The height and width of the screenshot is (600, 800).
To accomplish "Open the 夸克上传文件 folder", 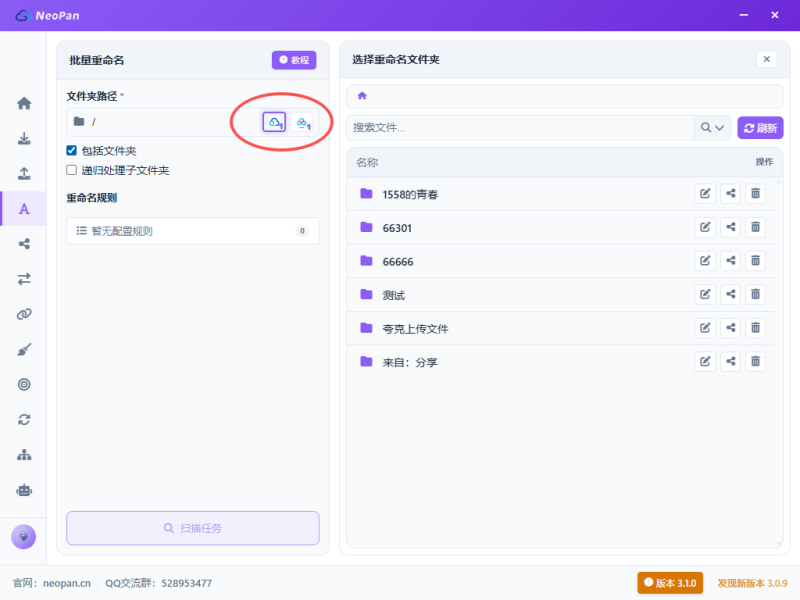I will tap(422, 328).
